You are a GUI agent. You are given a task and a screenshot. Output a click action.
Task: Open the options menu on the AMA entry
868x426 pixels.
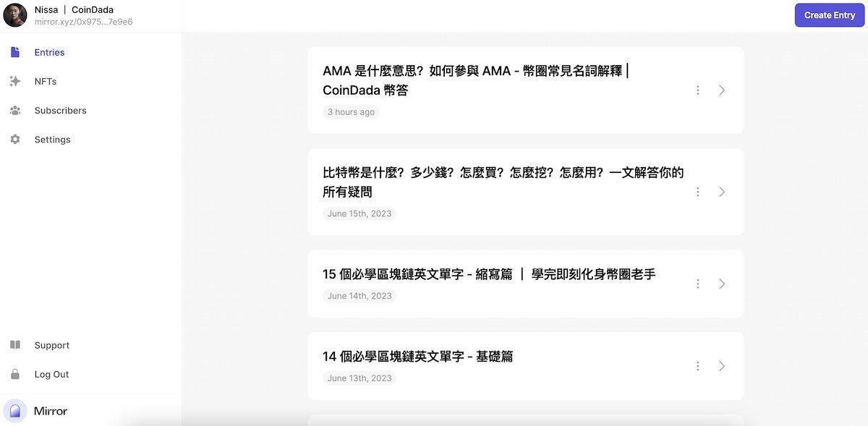click(697, 90)
